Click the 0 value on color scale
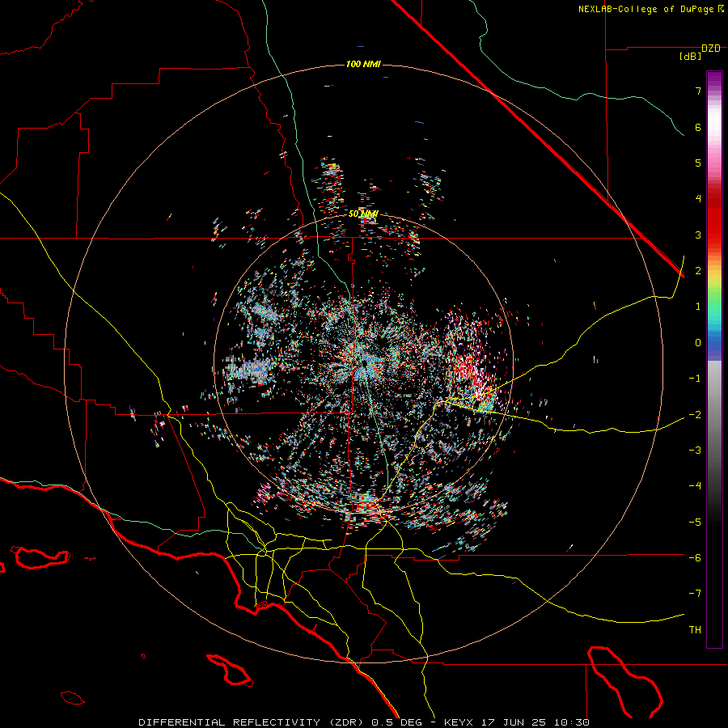Screen dimensions: 728x728 (x=698, y=343)
